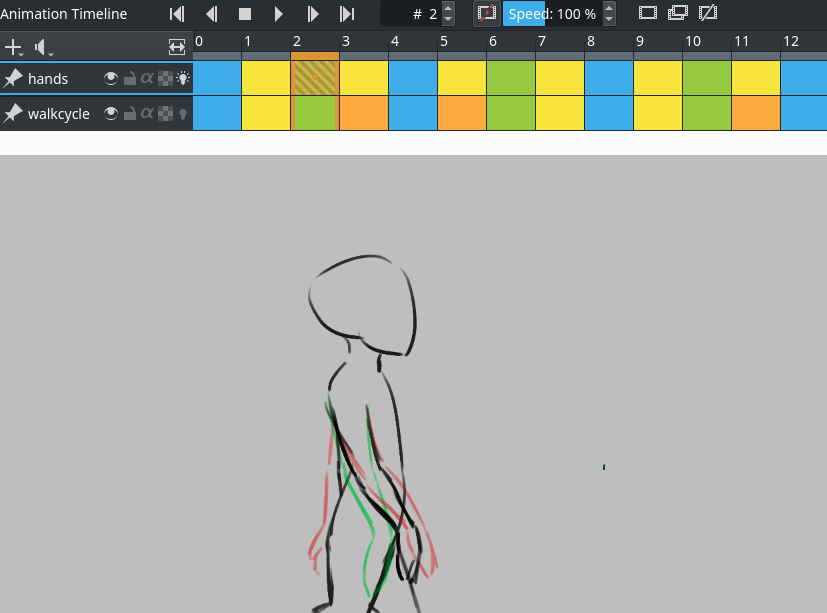
Task: Select hands layer frame 2 keyframe
Action: (x=315, y=78)
